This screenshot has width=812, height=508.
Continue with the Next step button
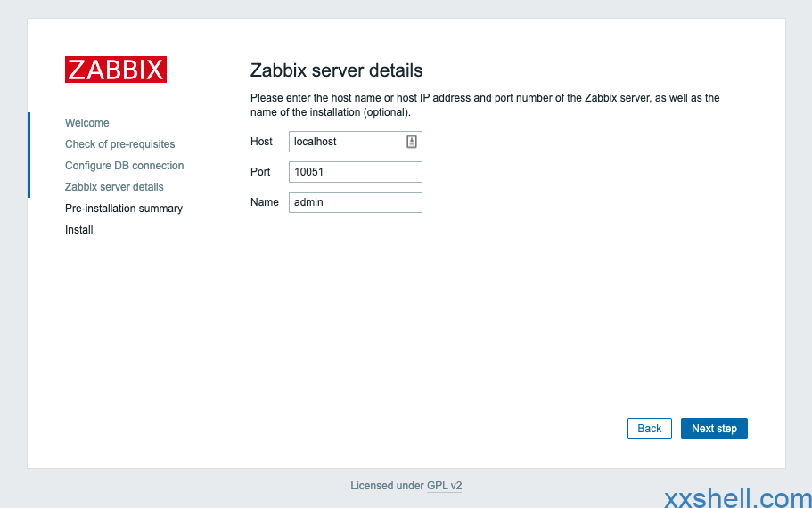click(x=714, y=429)
